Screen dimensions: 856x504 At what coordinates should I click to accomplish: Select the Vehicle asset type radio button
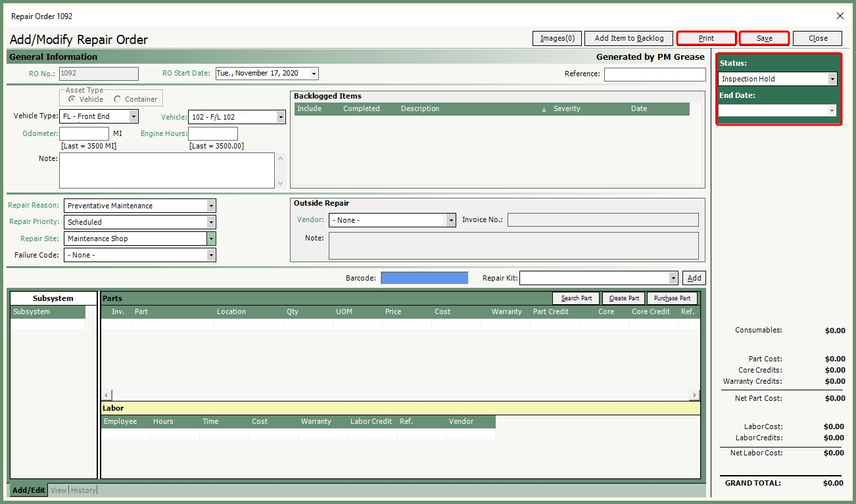72,99
